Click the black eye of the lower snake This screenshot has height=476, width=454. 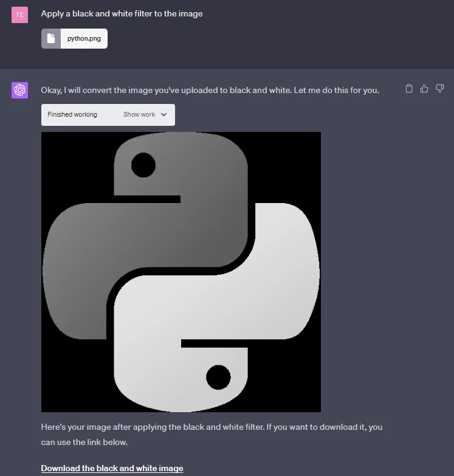point(218,377)
